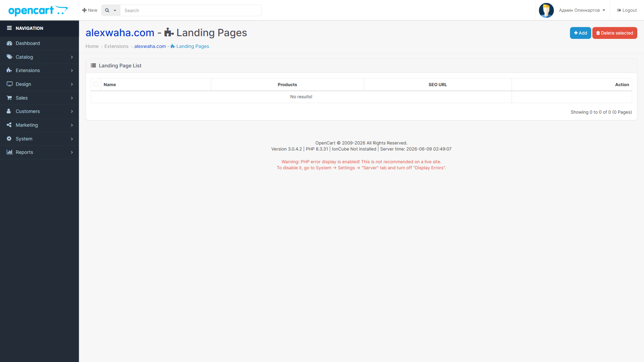Click alexwaha.com Landing Pages breadcrumb link
This screenshot has height=362, width=644.
click(x=171, y=46)
